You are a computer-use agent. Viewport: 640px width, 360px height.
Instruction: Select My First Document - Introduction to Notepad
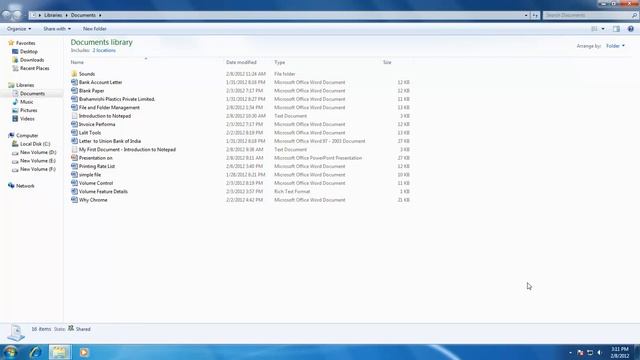tap(127, 149)
